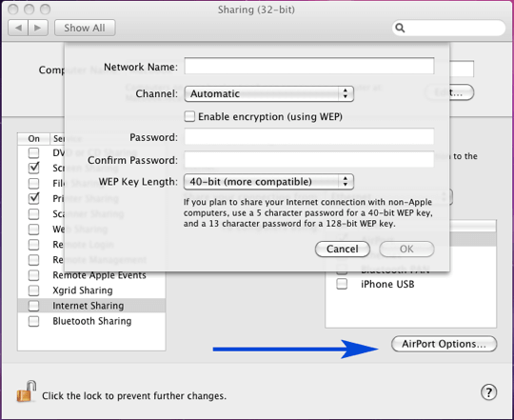Click the On column header

33,139
